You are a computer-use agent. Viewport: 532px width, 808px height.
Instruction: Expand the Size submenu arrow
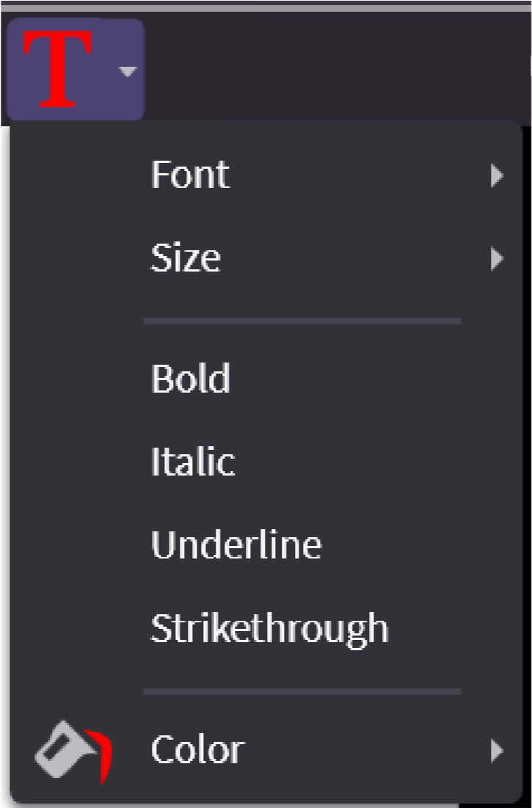tap(497, 258)
